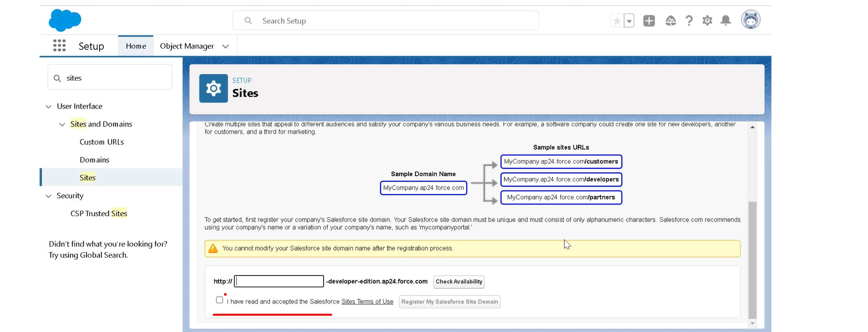
Task: Open the setup gear menu
Action: click(708, 21)
